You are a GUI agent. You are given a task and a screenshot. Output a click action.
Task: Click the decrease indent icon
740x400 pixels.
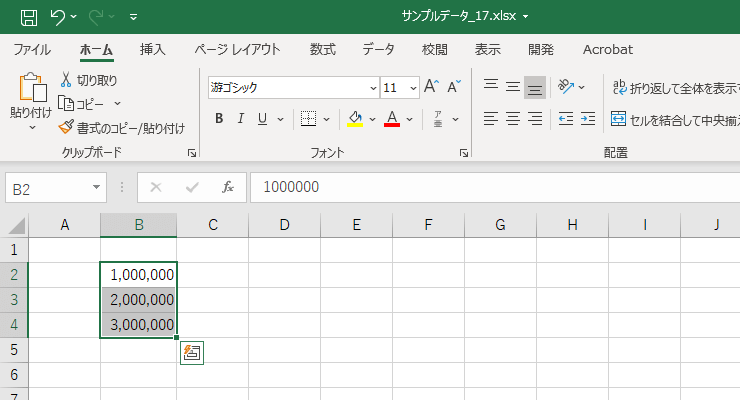click(566, 119)
